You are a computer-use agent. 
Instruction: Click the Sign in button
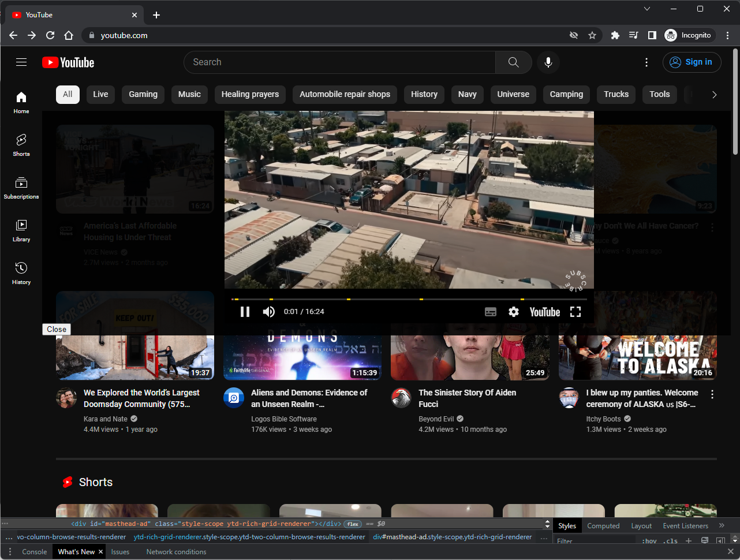(x=692, y=62)
